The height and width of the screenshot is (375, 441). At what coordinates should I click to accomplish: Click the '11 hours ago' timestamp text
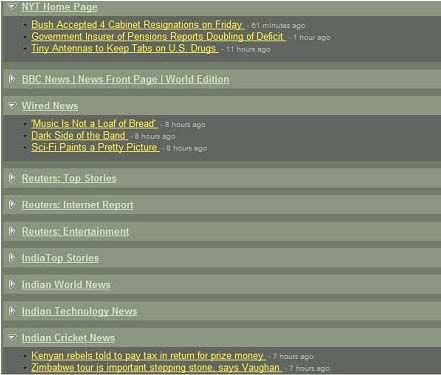[x=248, y=49]
